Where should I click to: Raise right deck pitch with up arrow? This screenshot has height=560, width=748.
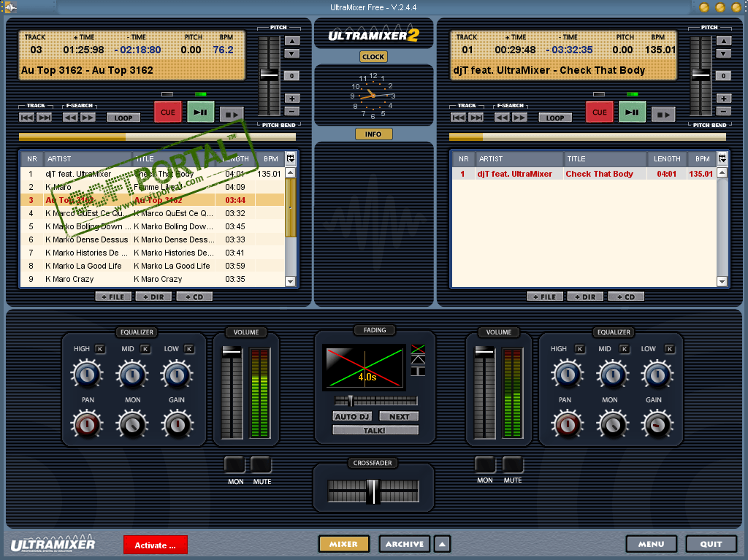pyautogui.click(x=724, y=41)
